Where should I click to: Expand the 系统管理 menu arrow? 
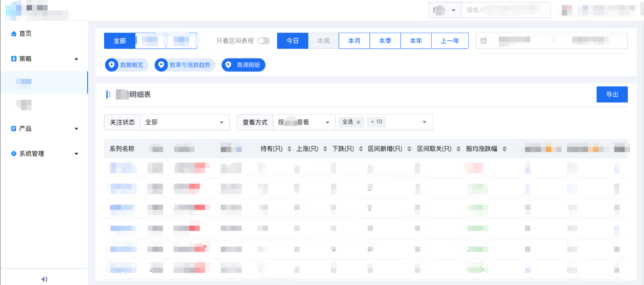76,154
